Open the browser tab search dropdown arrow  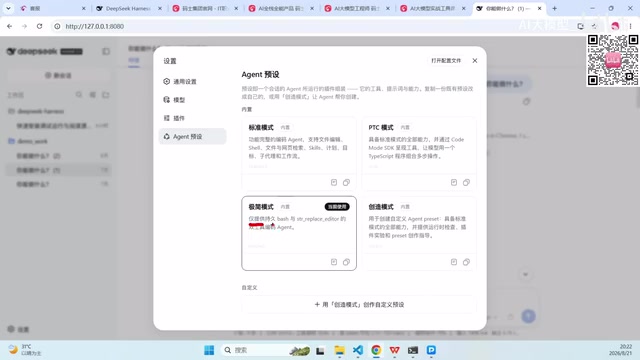(x=8, y=8)
